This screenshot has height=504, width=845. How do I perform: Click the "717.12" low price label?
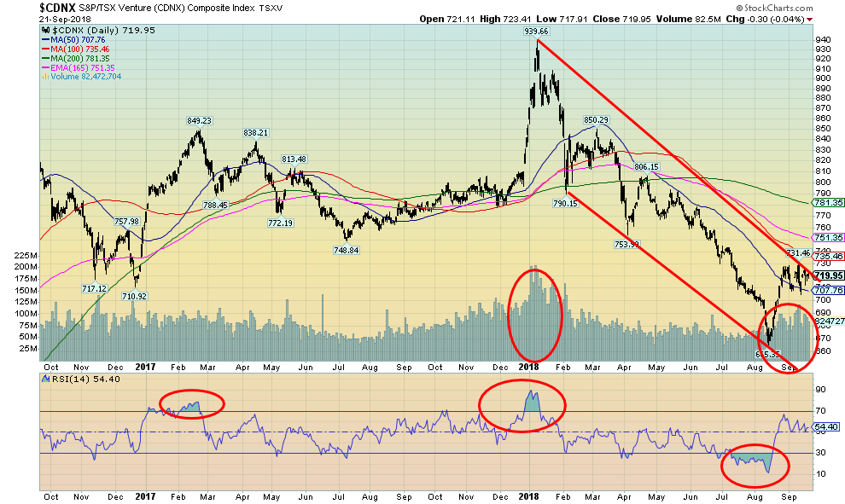(x=94, y=288)
